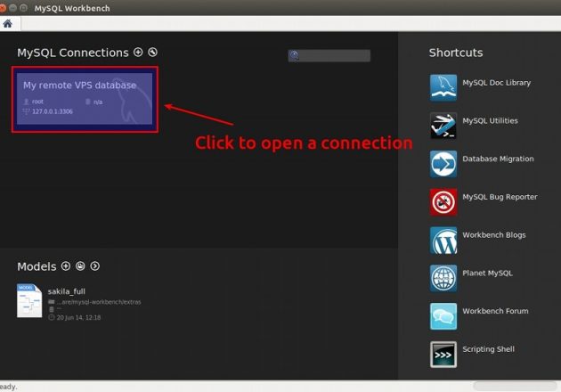
Task: Open MySQL Utilities icon
Action: [443, 126]
